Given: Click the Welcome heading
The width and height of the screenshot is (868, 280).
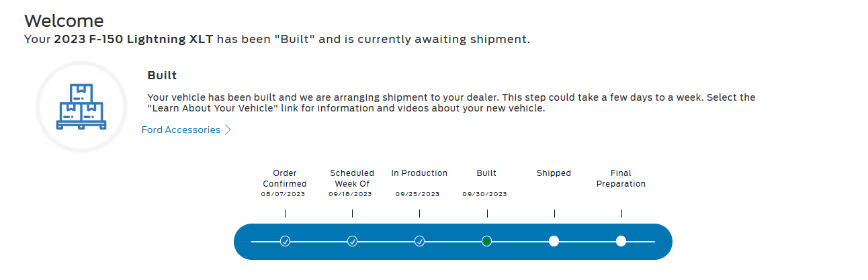Looking at the screenshot, I should pyautogui.click(x=64, y=21).
